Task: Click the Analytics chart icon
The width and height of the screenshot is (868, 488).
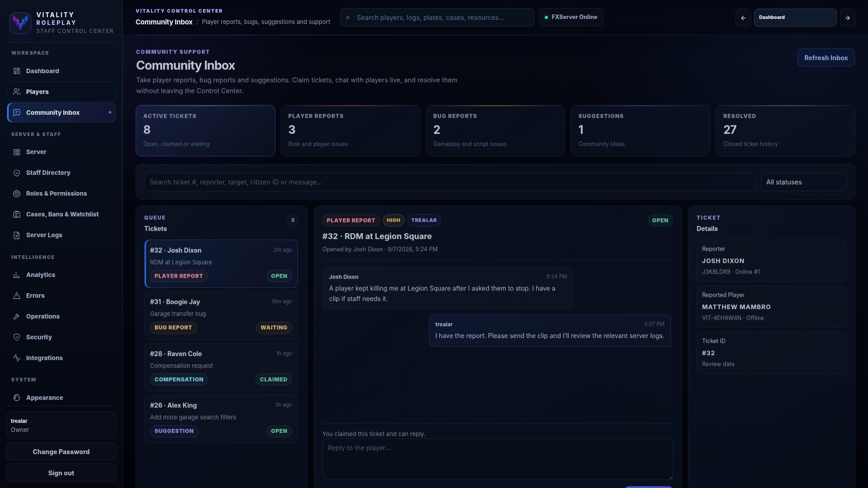Action: [x=17, y=275]
